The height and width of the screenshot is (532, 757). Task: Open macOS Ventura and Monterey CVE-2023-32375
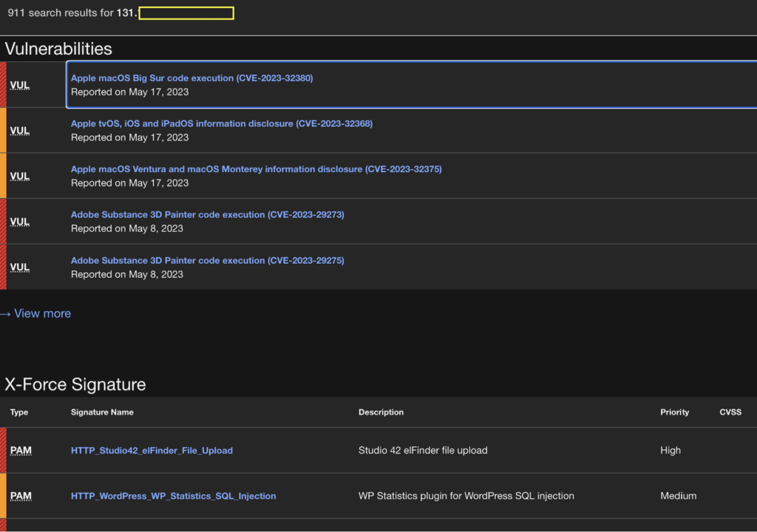tap(256, 169)
